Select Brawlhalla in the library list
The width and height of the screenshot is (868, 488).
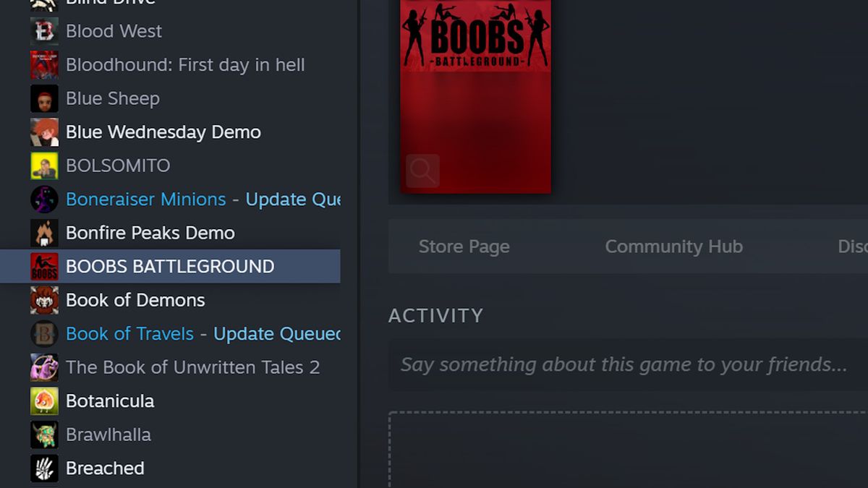(170, 435)
